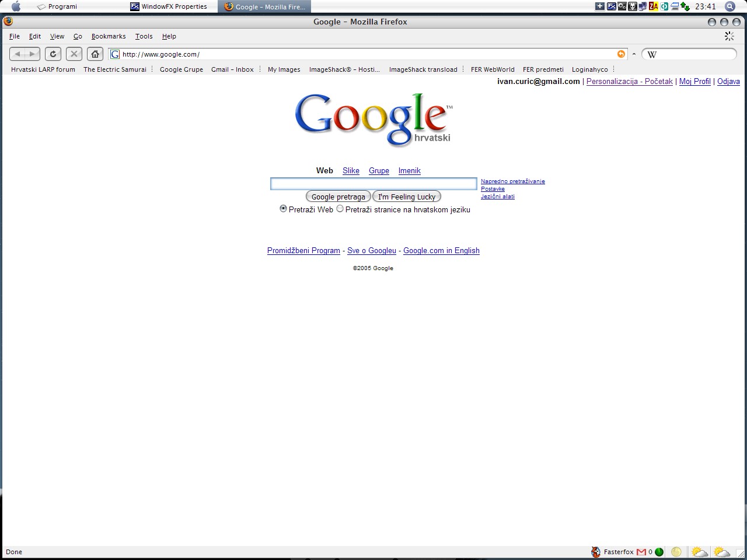Go to the Home page button
This screenshot has height=560, width=747.
(95, 54)
